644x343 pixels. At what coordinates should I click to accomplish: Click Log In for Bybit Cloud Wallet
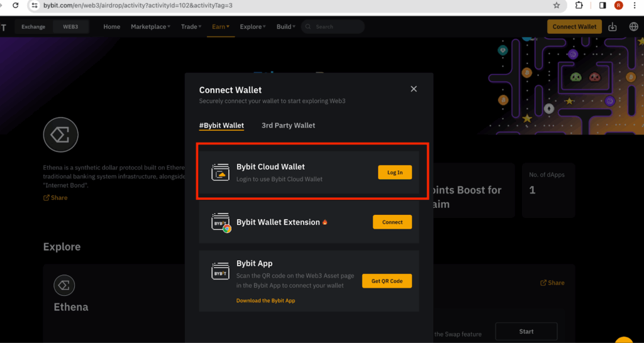(x=395, y=172)
